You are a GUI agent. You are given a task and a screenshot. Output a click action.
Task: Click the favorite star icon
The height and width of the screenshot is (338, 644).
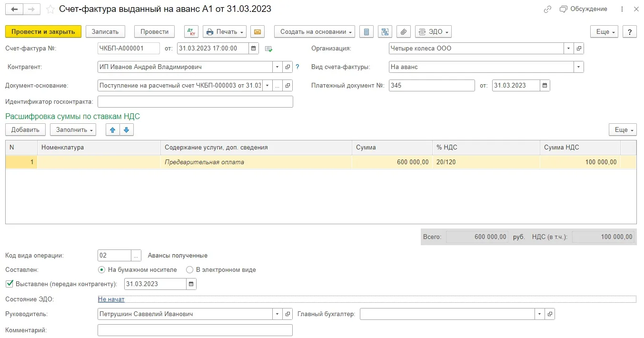click(x=50, y=10)
